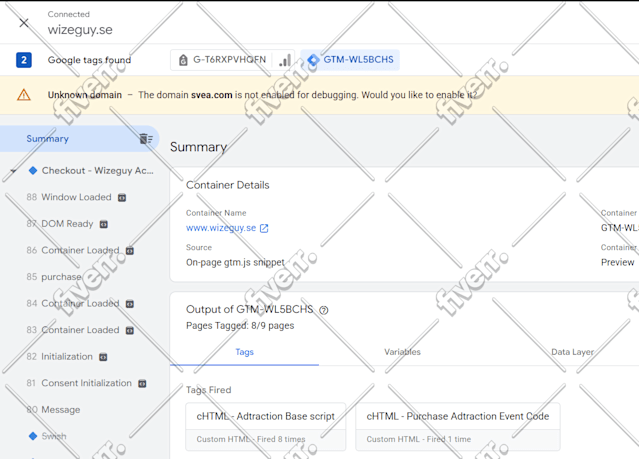Screen dimensions: 639x459
Task: Click the Preview container version value
Action: click(617, 263)
